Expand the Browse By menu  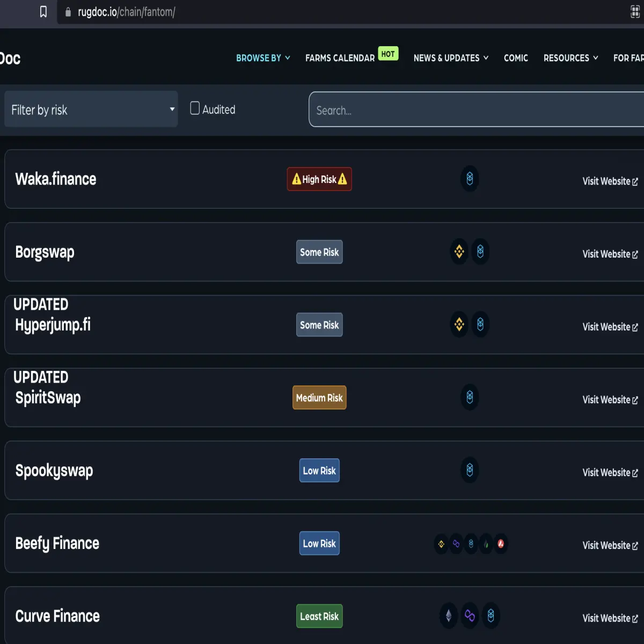point(264,58)
